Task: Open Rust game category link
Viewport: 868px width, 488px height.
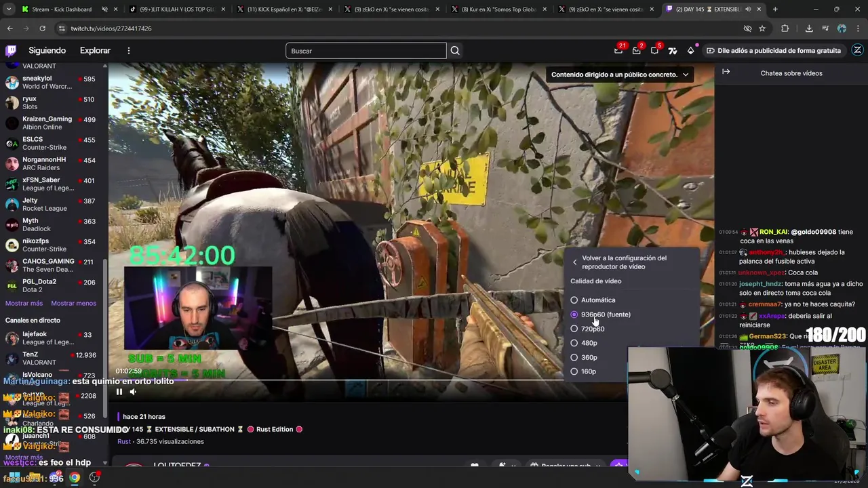Action: pos(124,441)
